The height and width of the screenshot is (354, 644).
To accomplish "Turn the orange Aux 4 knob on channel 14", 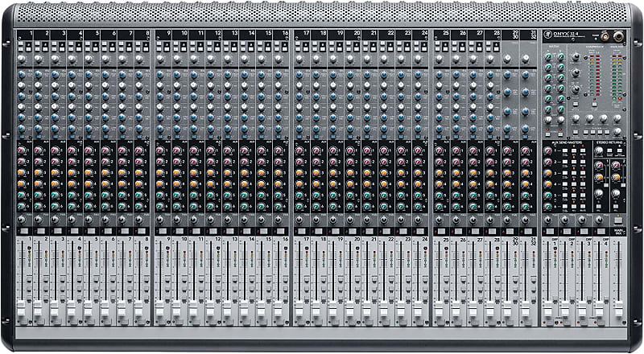I will click(245, 183).
